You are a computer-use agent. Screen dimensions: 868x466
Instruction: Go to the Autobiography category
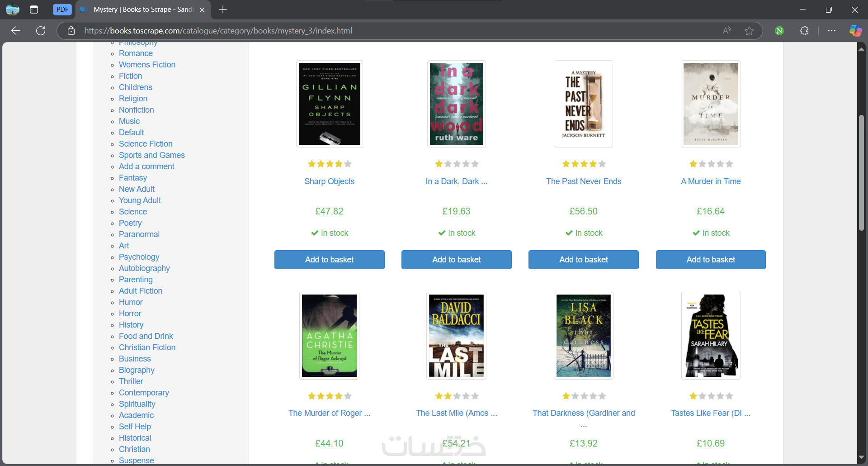[x=144, y=268]
